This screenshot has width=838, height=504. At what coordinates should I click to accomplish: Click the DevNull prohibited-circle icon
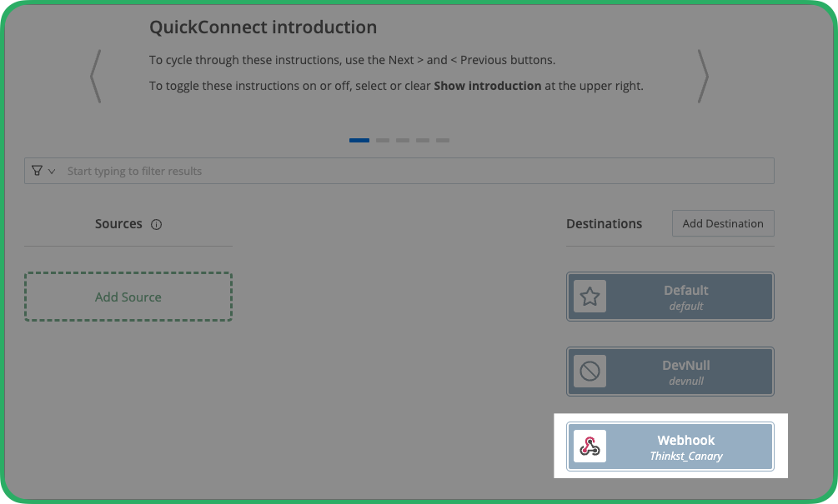[x=590, y=371]
